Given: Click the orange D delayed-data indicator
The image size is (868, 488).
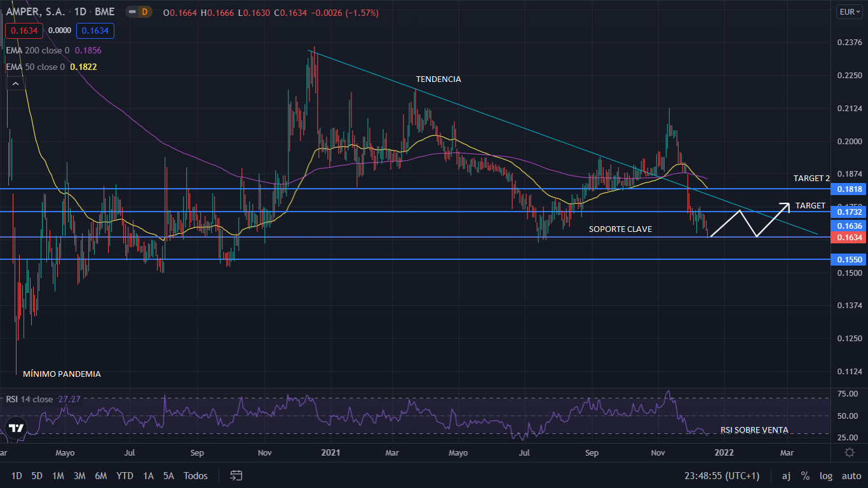Looking at the screenshot, I should tap(144, 12).
